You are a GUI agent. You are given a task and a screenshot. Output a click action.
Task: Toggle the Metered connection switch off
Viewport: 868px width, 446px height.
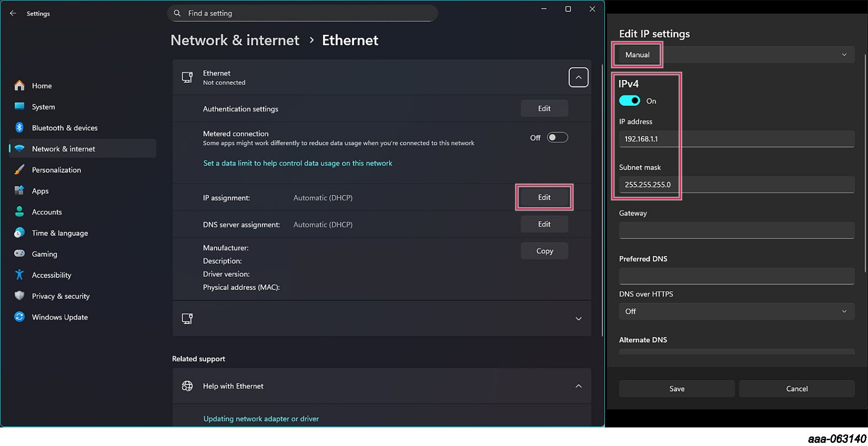click(557, 137)
